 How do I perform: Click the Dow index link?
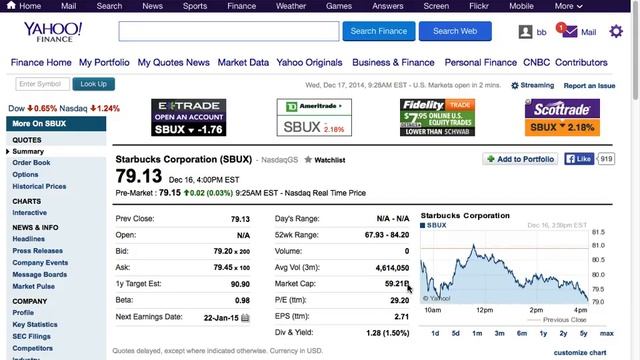tap(17, 109)
